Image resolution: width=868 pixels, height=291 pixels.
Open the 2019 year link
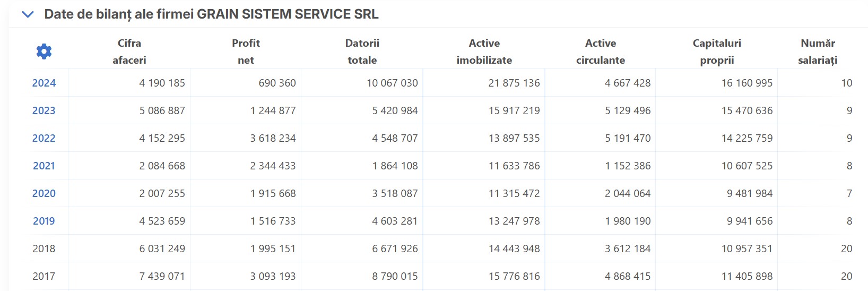tap(44, 221)
